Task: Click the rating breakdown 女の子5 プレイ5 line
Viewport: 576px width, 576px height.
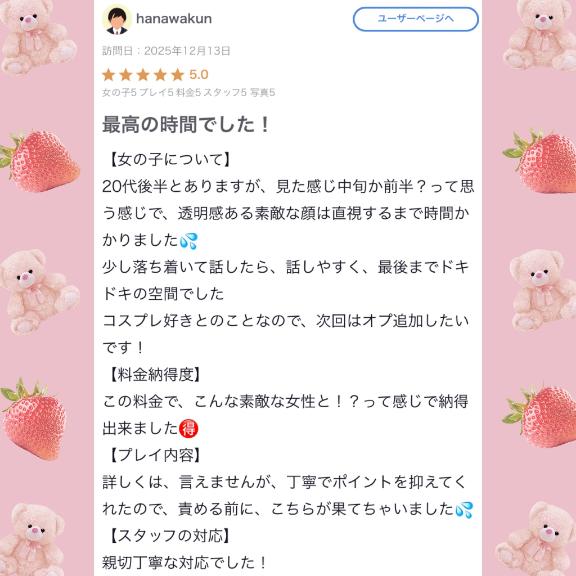Action: point(188,93)
